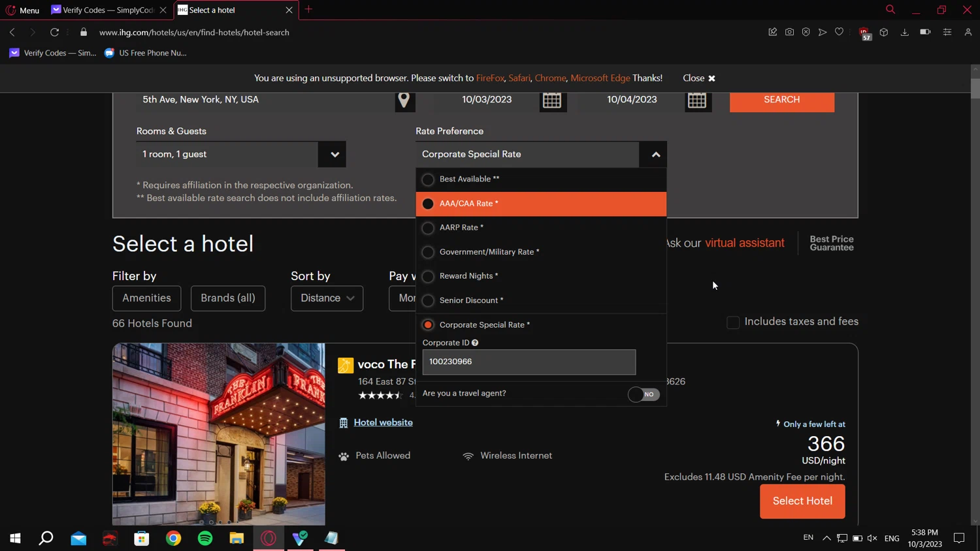
Task: Open the Windows Start menu
Action: (15, 539)
